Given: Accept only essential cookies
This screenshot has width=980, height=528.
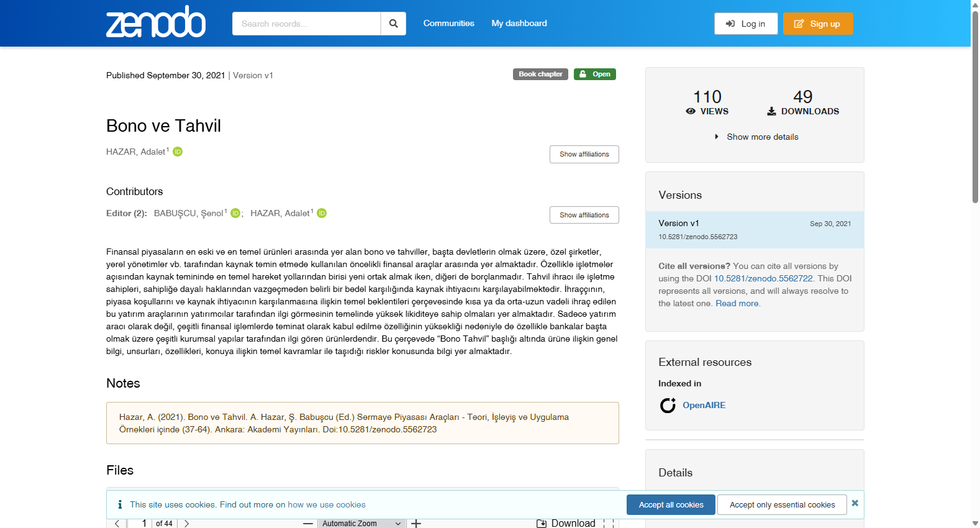Looking at the screenshot, I should click(783, 505).
